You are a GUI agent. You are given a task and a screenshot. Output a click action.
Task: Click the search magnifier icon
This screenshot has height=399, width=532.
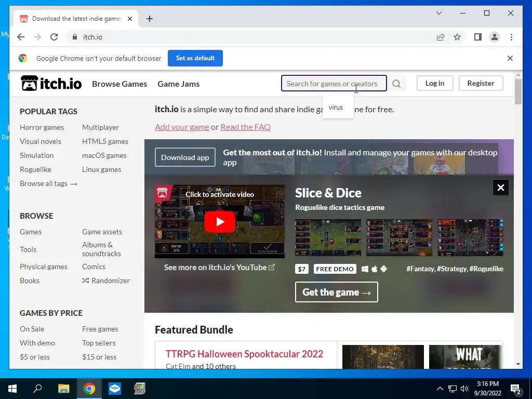(396, 84)
